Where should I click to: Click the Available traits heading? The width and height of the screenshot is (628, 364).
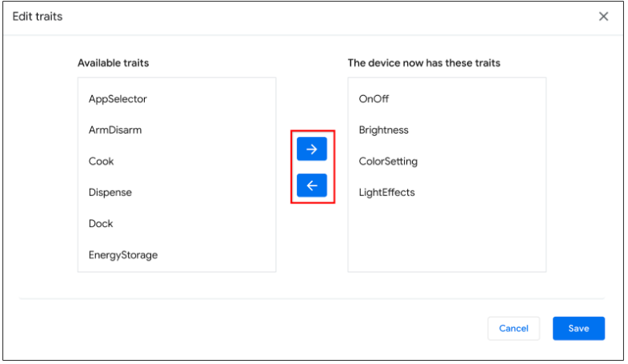(113, 62)
